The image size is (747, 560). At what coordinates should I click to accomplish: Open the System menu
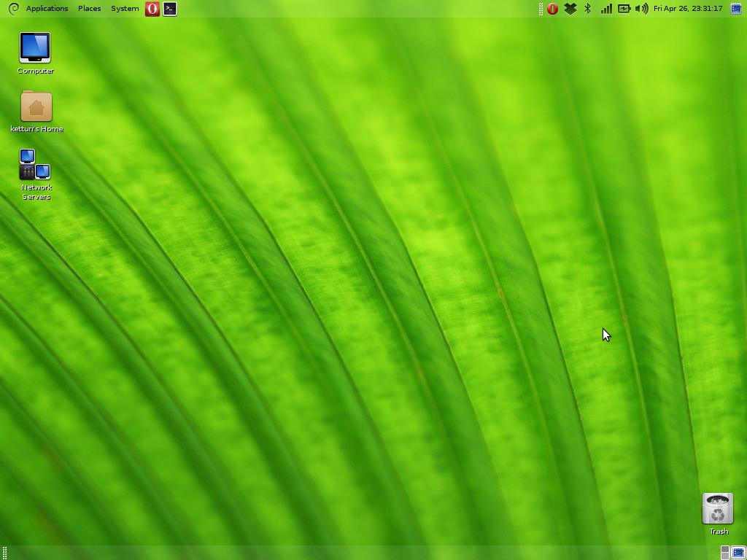125,9
